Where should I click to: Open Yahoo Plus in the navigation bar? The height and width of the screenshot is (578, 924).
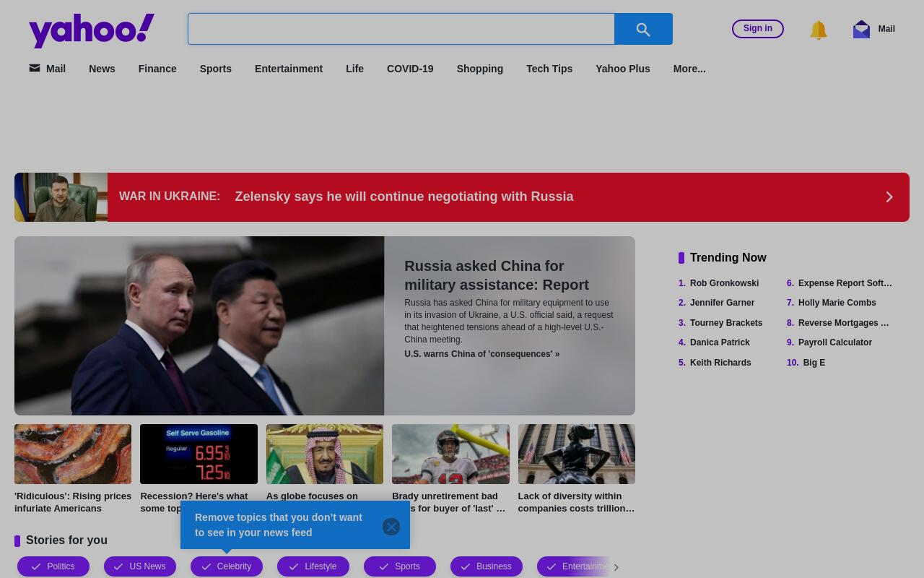623,69
